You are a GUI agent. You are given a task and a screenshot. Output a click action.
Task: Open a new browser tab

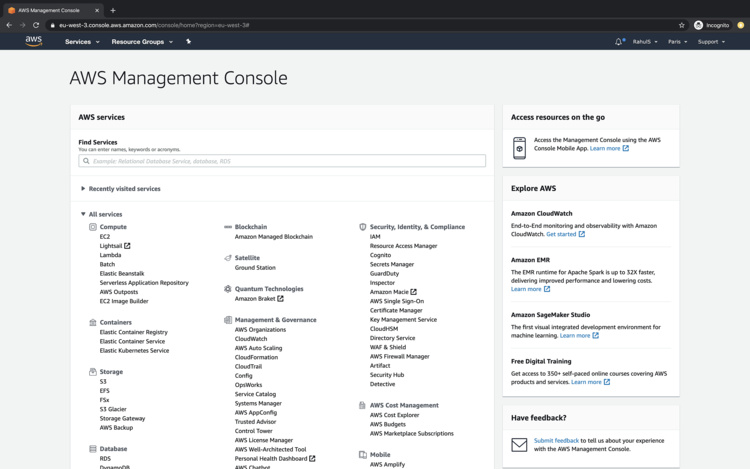tap(113, 10)
